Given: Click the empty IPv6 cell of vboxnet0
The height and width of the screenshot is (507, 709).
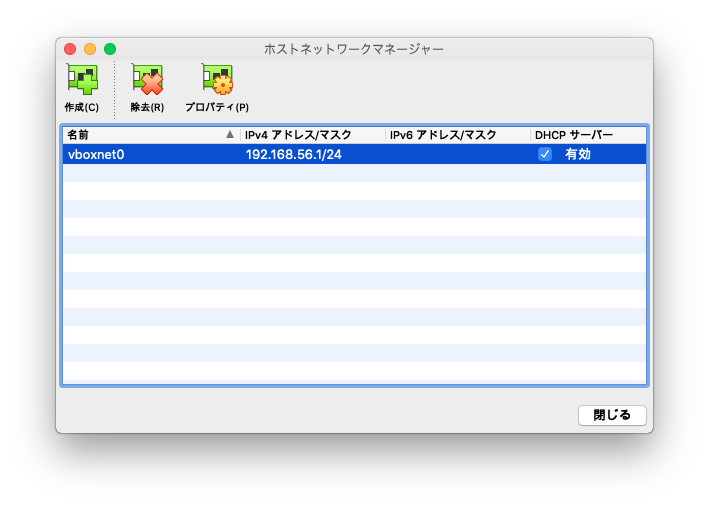Looking at the screenshot, I should [x=457, y=154].
